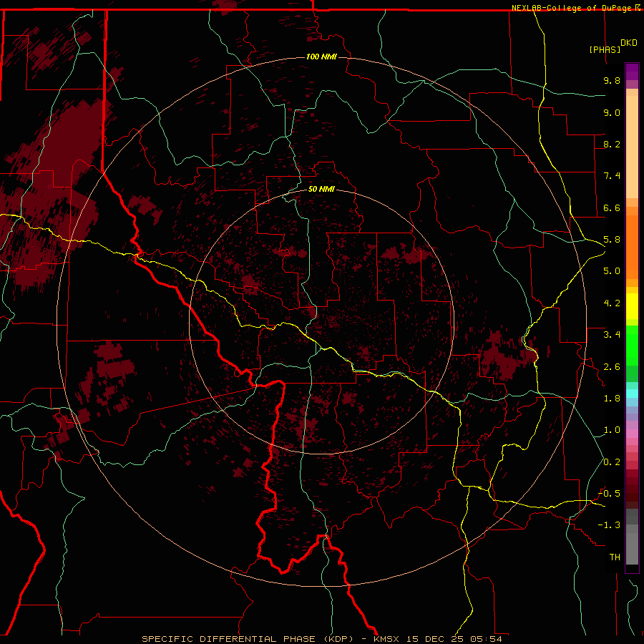Click the [PHAS] label above the color bar
Screen dimensions: 644x644
click(x=605, y=49)
